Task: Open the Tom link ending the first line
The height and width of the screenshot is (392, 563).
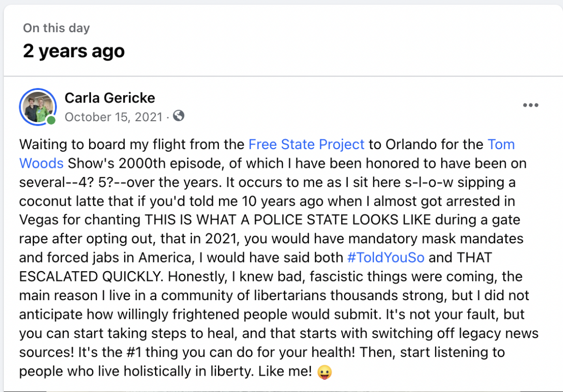Action: coord(501,144)
